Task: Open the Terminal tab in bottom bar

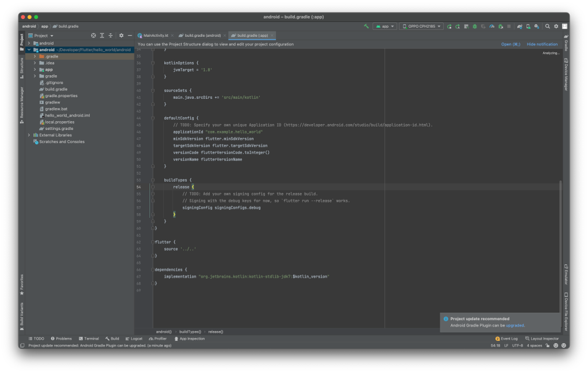Action: tap(89, 339)
